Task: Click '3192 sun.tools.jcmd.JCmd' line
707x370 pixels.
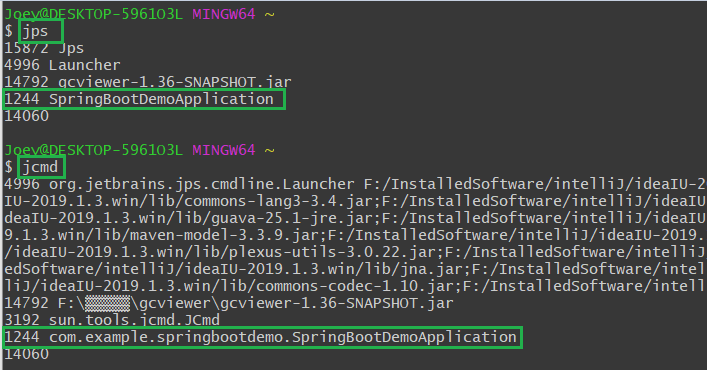Action: point(112,320)
